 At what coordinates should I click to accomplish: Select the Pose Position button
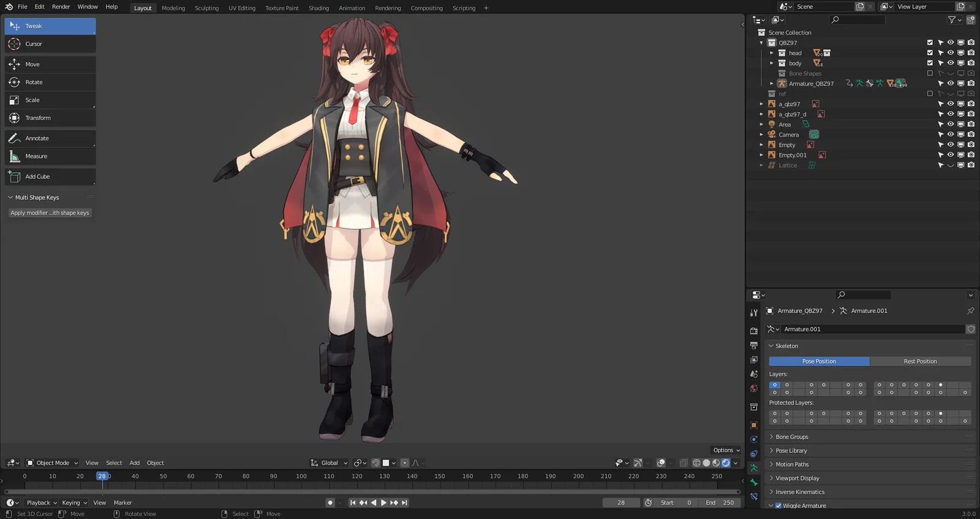[820, 362]
